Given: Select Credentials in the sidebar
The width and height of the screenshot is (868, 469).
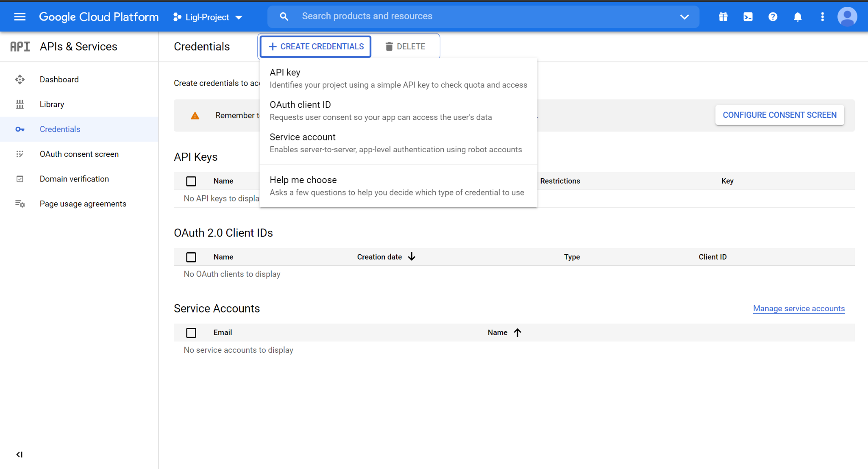Looking at the screenshot, I should pos(60,129).
